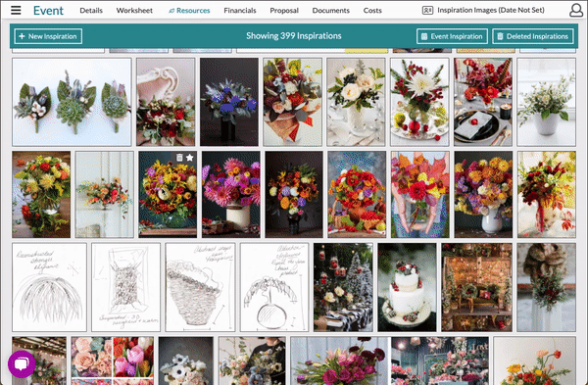Open the hands holding autumn leaves bouquet image
This screenshot has width=588, height=385.
click(x=420, y=195)
